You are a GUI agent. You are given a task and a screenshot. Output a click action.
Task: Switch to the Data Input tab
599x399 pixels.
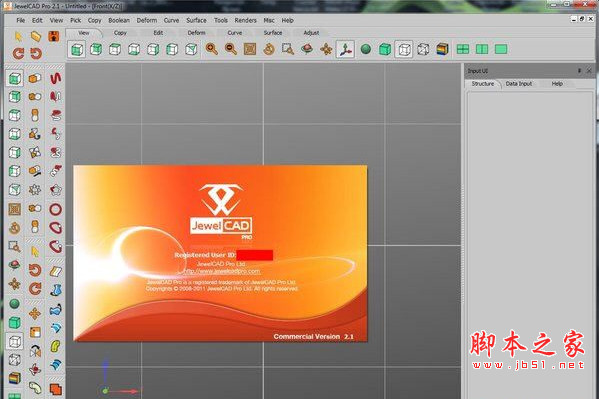519,84
